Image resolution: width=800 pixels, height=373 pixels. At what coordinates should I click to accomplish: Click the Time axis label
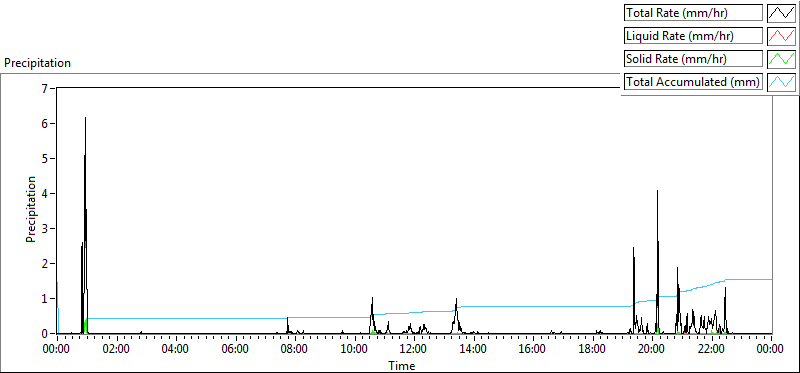point(402,366)
